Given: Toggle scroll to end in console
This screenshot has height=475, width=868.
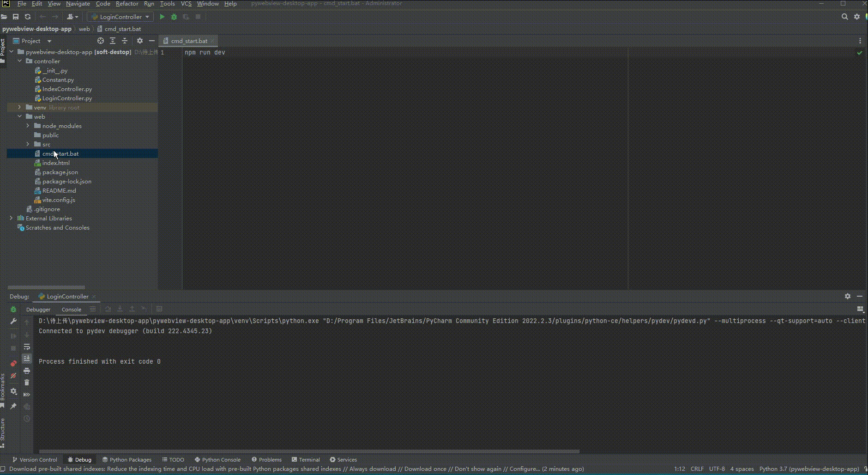Looking at the screenshot, I should 27,358.
